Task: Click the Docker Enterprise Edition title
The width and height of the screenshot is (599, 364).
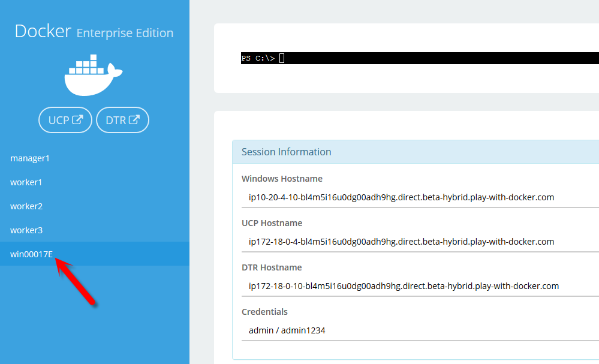Action: pyautogui.click(x=94, y=31)
